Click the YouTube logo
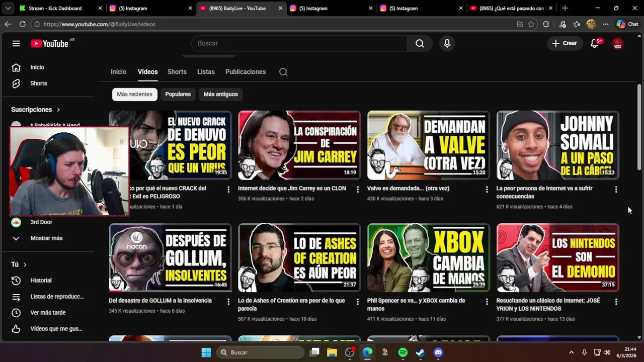Screen dimensions: 644x362 (x=49, y=44)
